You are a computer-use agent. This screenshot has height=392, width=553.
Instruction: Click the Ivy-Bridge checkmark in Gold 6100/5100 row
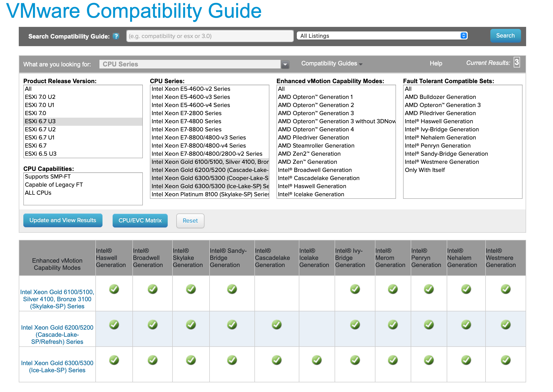click(x=355, y=289)
